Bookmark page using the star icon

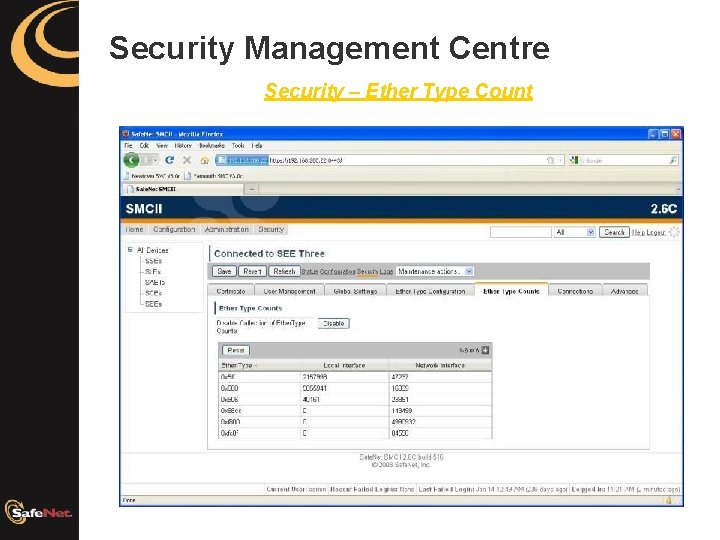551,160
